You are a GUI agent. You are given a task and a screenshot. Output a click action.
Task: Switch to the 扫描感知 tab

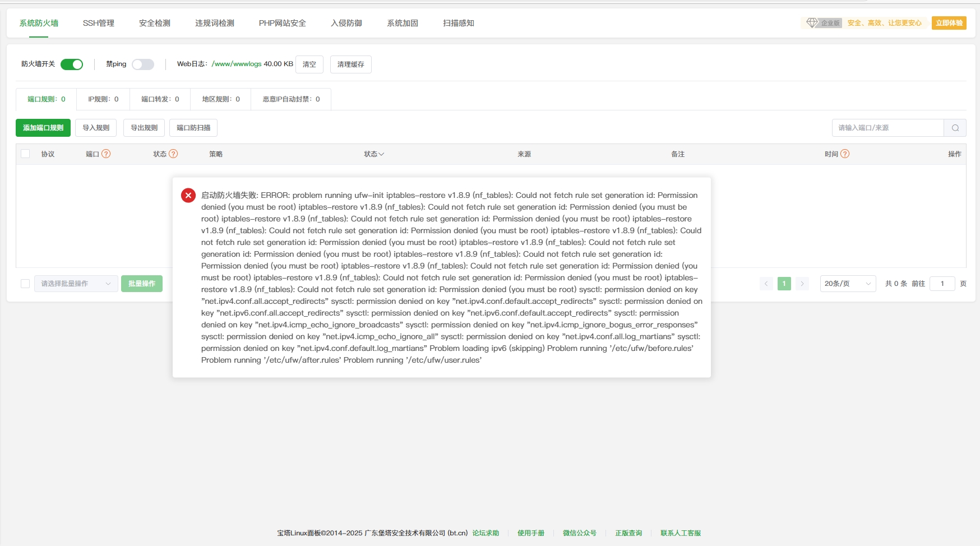coord(459,23)
